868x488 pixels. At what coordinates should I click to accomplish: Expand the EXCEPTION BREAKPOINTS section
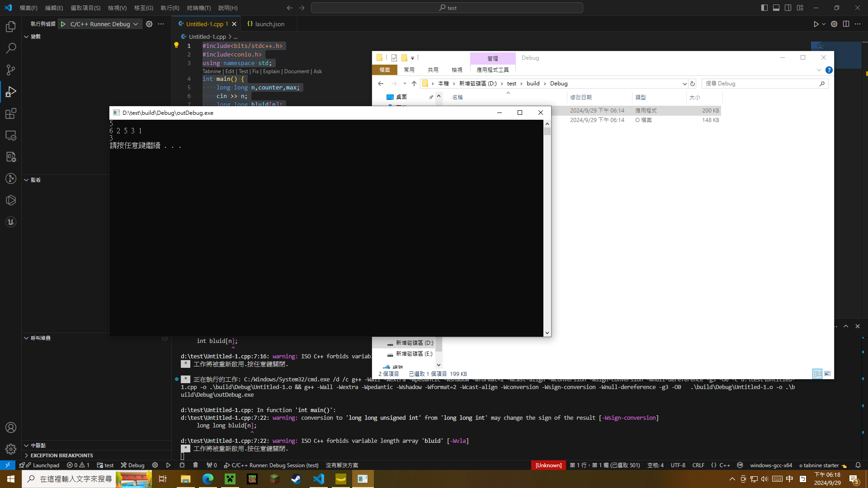coord(26,455)
